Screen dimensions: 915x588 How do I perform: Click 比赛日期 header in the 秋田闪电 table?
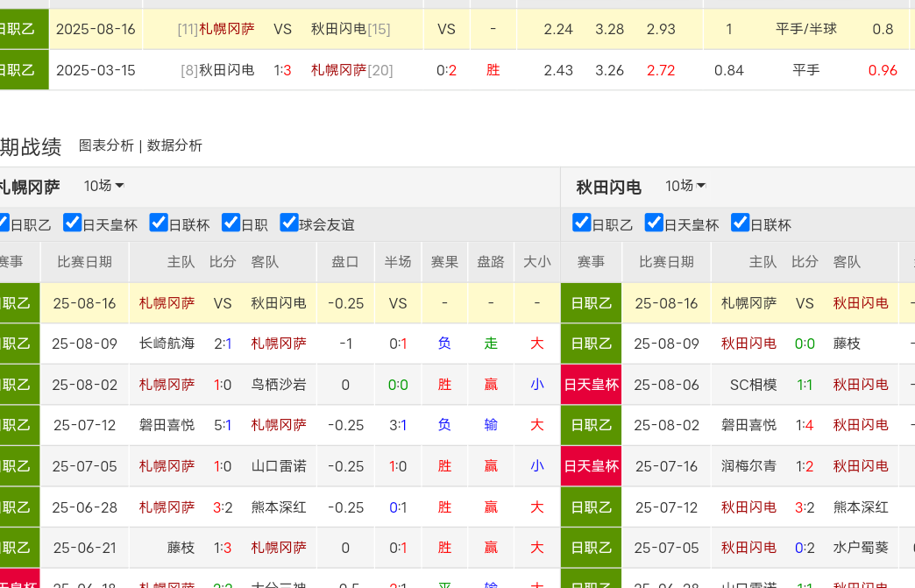tap(666, 262)
